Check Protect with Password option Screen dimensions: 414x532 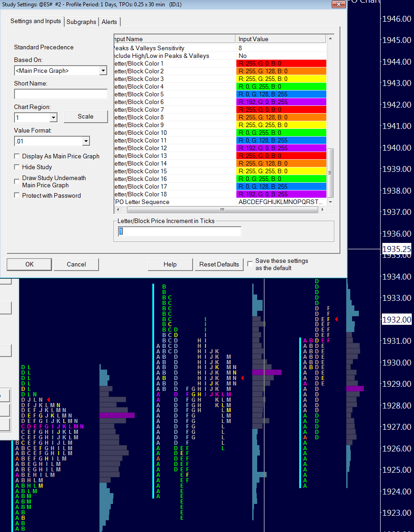coord(17,195)
